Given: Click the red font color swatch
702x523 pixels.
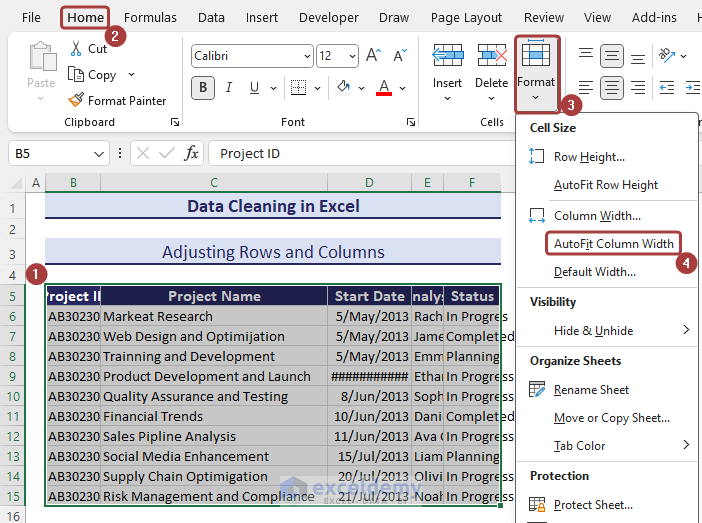Looking at the screenshot, I should point(383,88).
